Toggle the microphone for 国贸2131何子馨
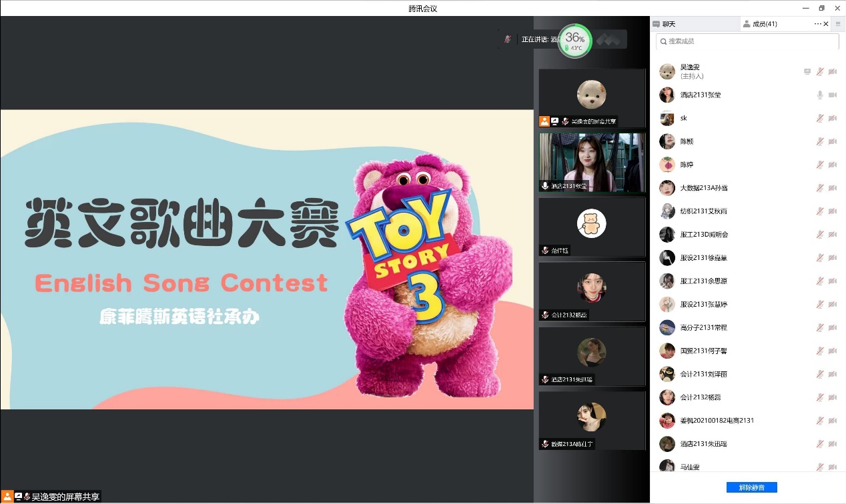Image resolution: width=846 pixels, height=504 pixels. (x=820, y=351)
